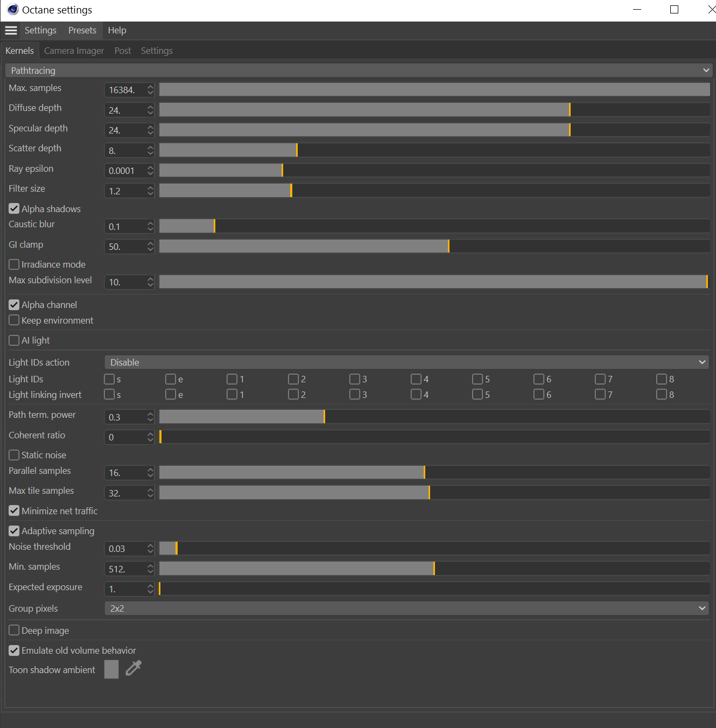
Task: Click the 'Light linking invert' label
Action: click(x=45, y=395)
